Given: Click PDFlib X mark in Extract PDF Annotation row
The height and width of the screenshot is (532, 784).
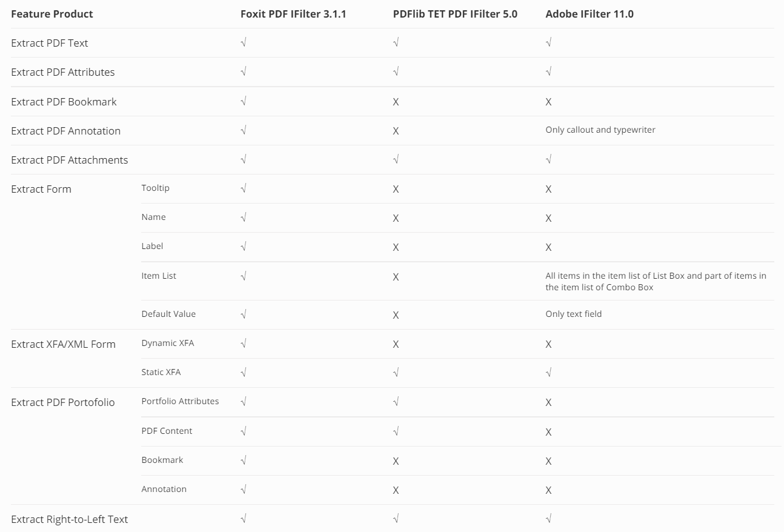Looking at the screenshot, I should tap(396, 131).
